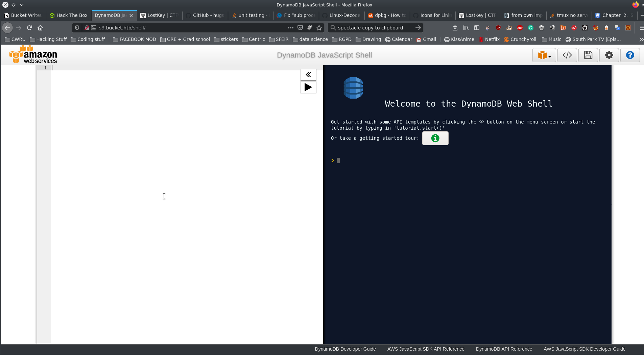Reload the page with the refresh icon
The image size is (644, 355).
tap(29, 28)
